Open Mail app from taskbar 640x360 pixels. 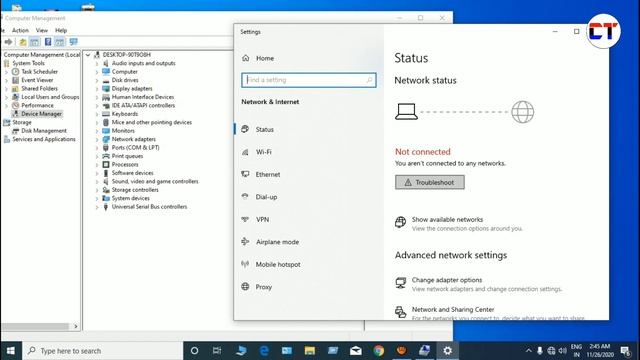[x=356, y=351]
